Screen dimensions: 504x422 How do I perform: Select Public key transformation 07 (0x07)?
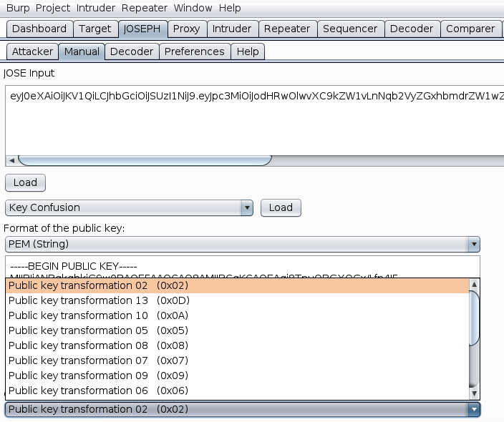click(x=238, y=360)
